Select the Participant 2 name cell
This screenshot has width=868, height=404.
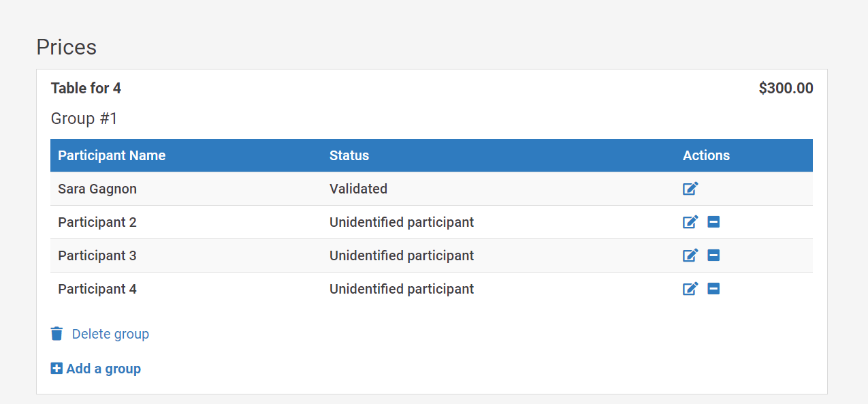click(x=97, y=222)
